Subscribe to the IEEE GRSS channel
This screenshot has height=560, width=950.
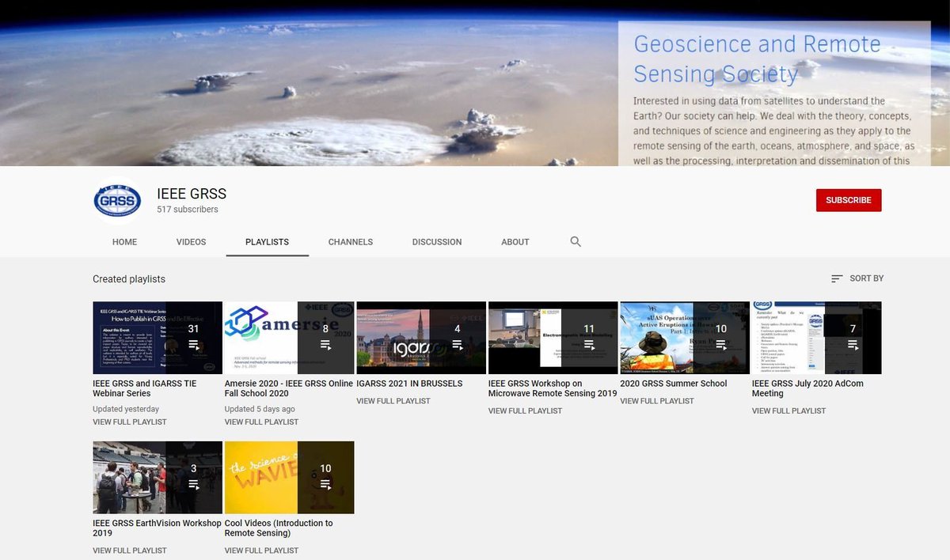(x=849, y=200)
